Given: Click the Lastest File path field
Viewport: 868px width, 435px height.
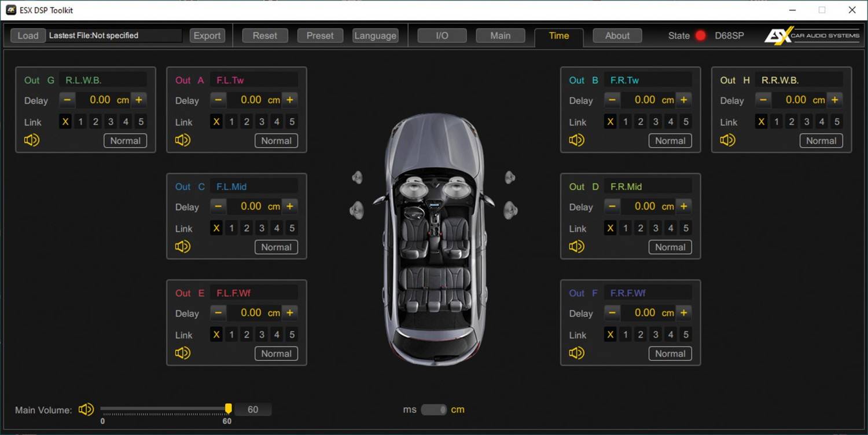Looking at the screenshot, I should [x=114, y=35].
